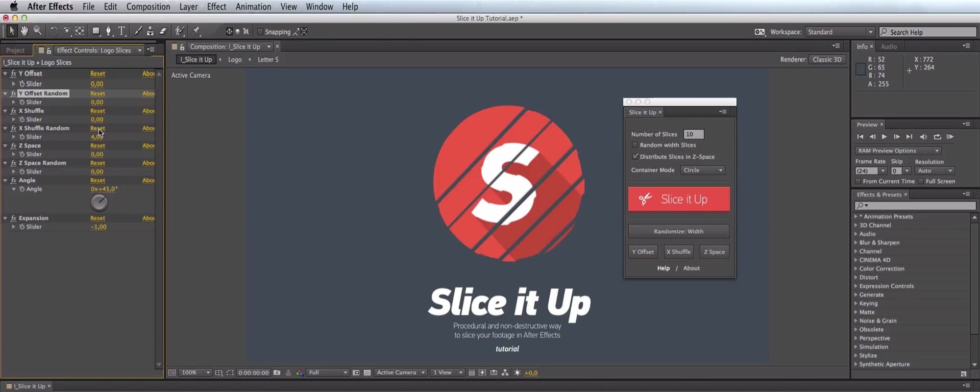Click the Y Offset button in script panel
The width and height of the screenshot is (980, 392).
(x=642, y=252)
